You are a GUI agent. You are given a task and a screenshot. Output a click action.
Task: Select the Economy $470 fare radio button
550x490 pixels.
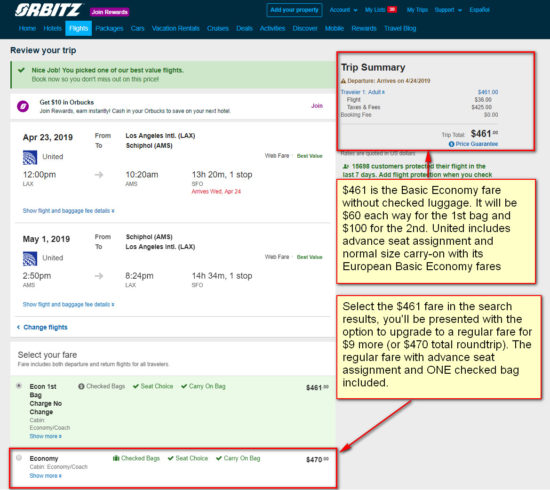tap(19, 458)
